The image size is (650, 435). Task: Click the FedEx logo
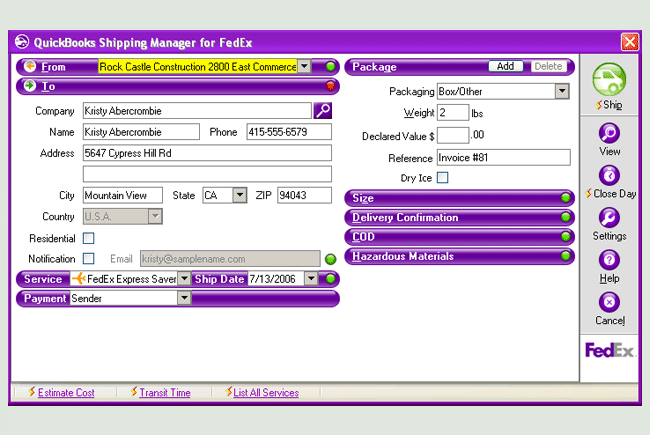click(608, 350)
